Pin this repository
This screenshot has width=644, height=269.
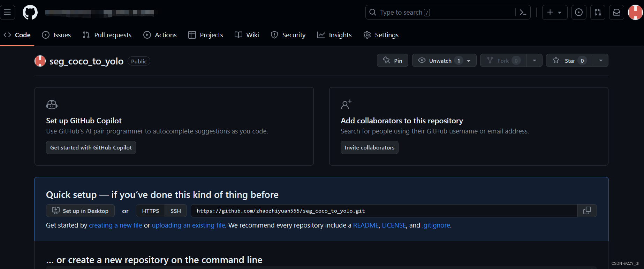point(393,60)
